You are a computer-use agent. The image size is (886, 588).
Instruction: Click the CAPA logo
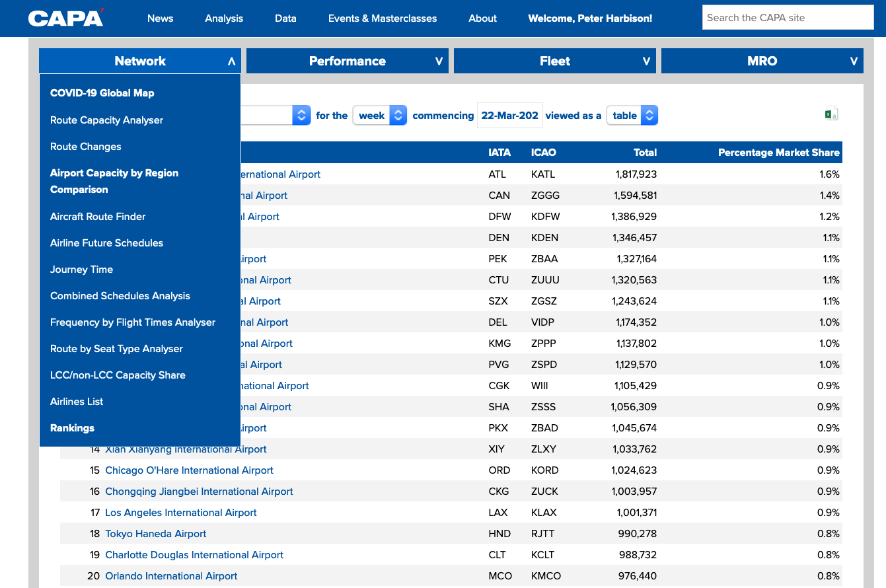pos(66,18)
